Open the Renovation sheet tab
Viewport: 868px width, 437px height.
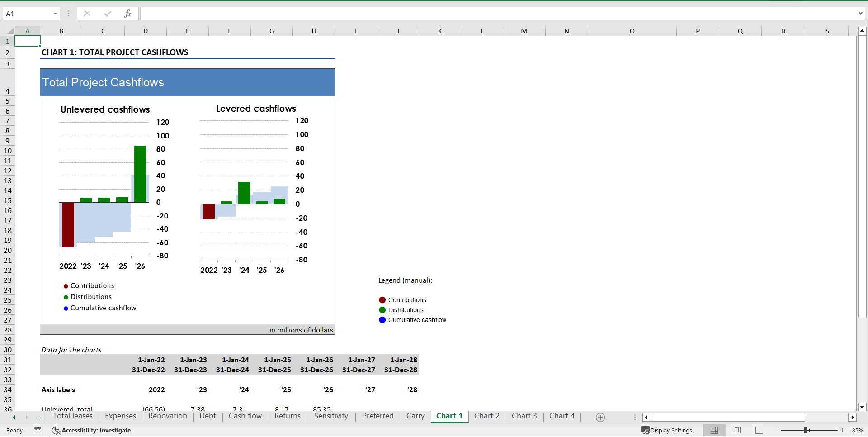[167, 416]
